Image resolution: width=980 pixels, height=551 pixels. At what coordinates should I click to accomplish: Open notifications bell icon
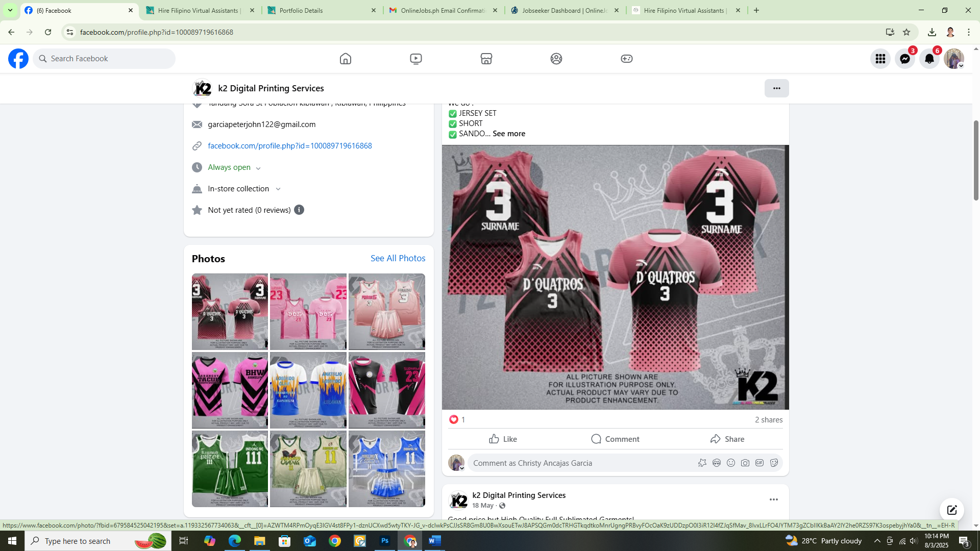pos(929,59)
